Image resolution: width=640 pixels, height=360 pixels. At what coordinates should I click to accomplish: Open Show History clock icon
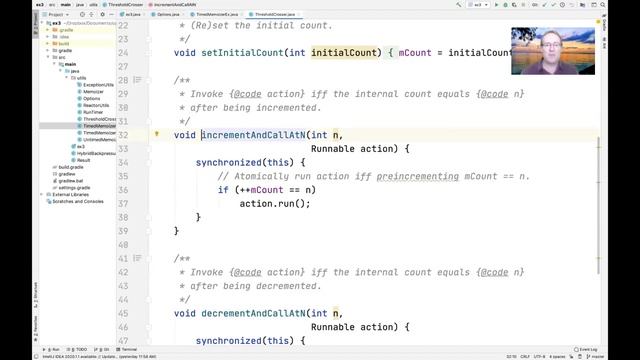(562, 5)
